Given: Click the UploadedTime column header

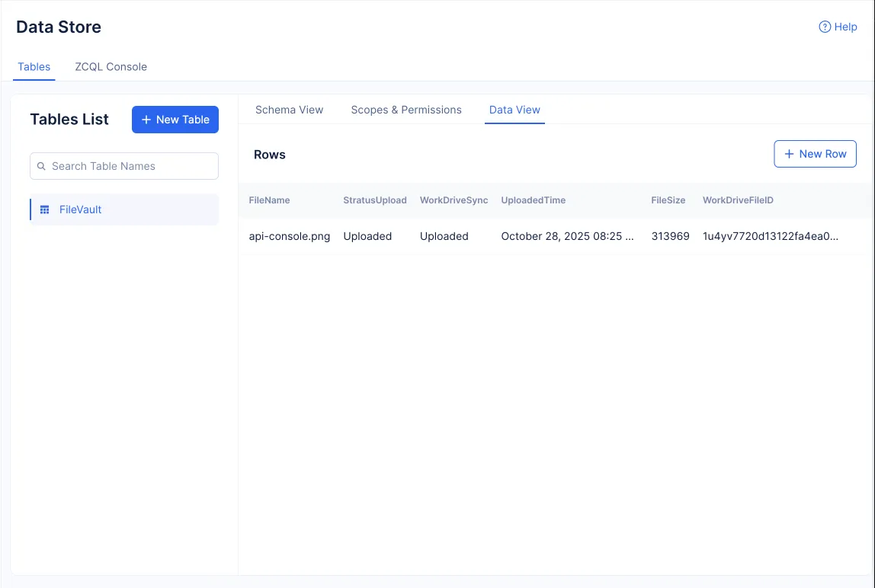Looking at the screenshot, I should [x=533, y=200].
